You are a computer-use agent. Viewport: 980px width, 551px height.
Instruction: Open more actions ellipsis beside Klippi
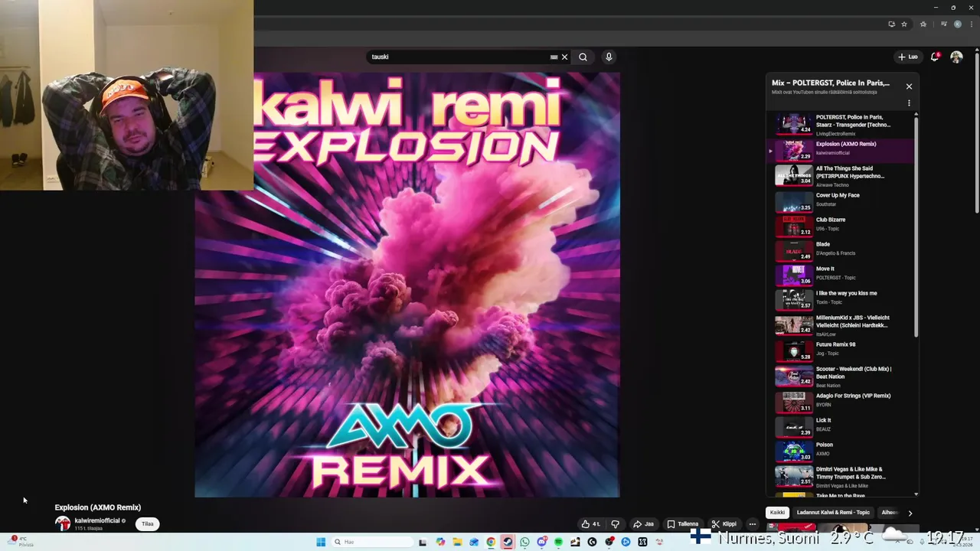[753, 524]
